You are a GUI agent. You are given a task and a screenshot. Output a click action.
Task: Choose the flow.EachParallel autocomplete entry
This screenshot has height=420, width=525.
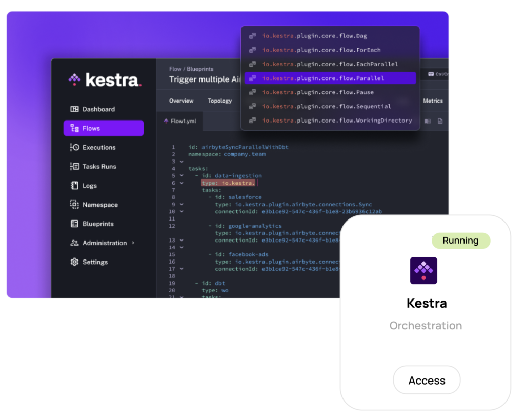[x=330, y=64]
